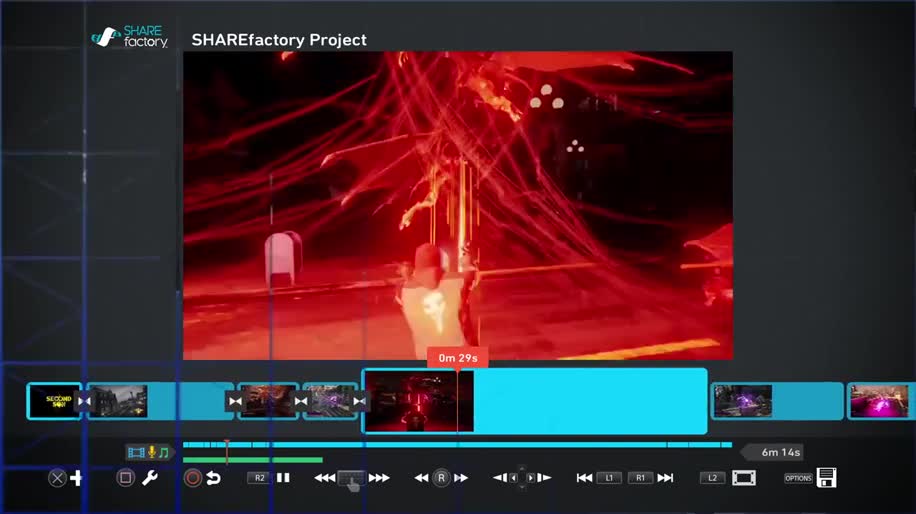
Task: Click the red overview position marker
Action: click(x=227, y=452)
